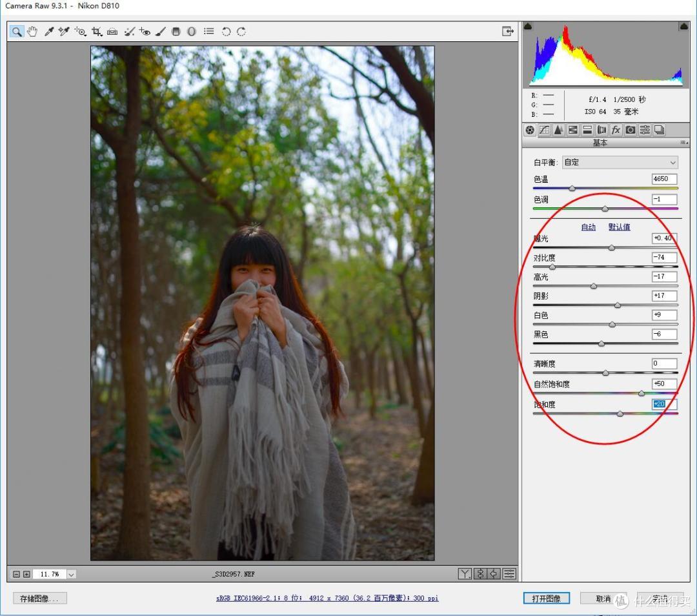
Task: Select the Red Eye Removal tool
Action: (145, 32)
